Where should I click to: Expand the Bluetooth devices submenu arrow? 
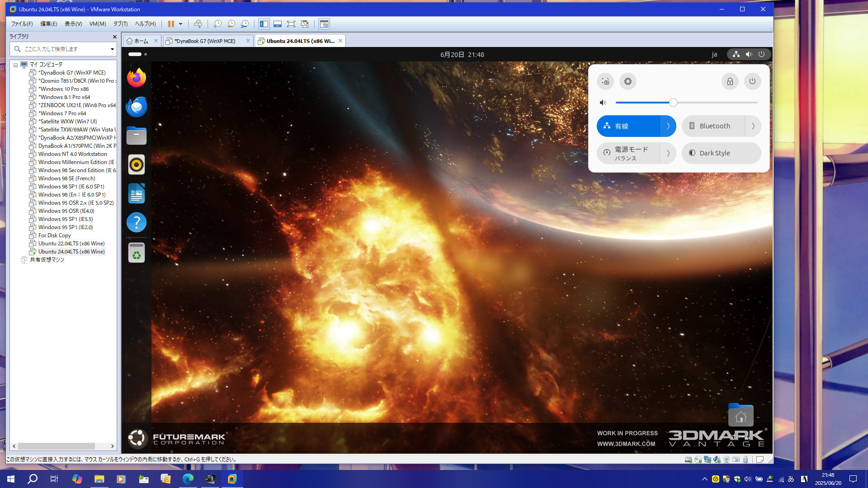(x=753, y=126)
